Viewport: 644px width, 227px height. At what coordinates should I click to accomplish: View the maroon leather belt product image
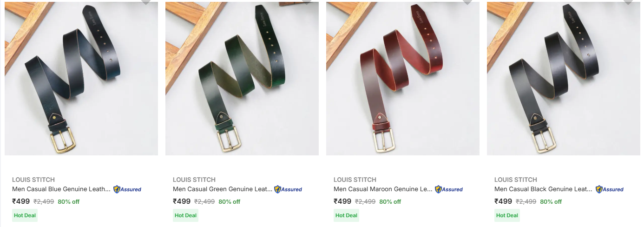click(x=403, y=79)
